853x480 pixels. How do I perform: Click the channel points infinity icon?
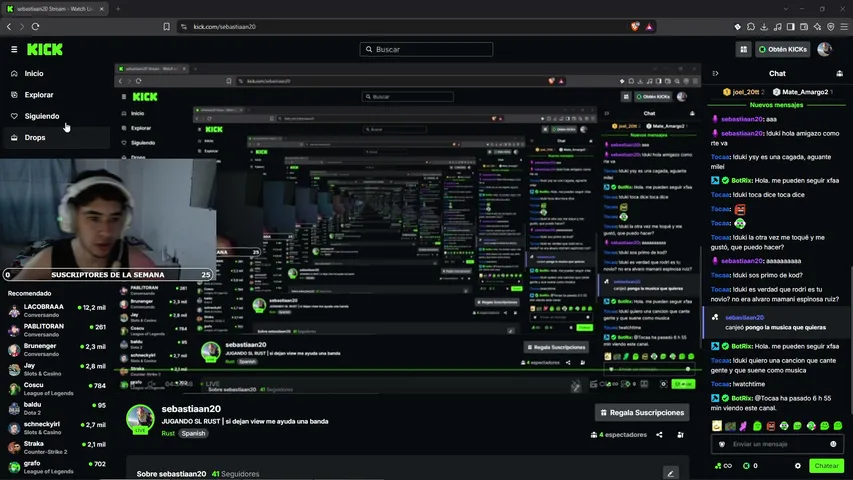point(723,466)
